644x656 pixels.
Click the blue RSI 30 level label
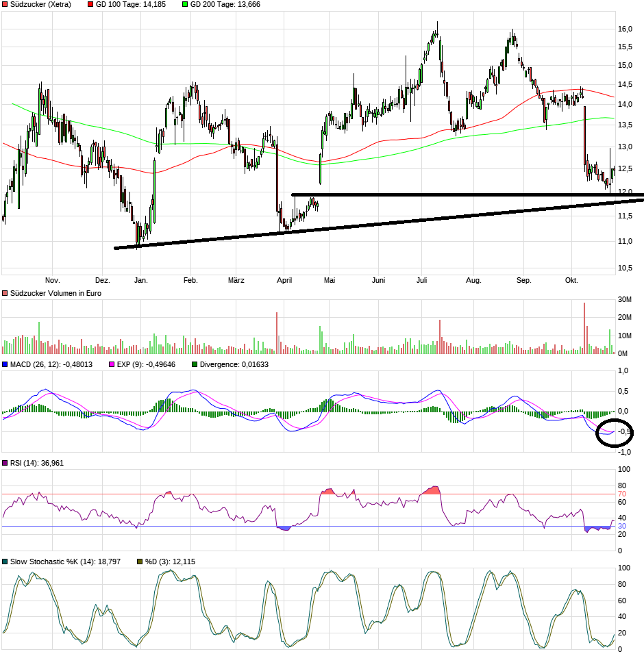[622, 527]
